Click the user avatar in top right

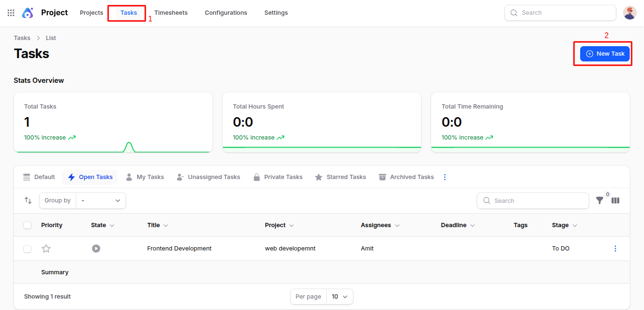[x=630, y=13]
